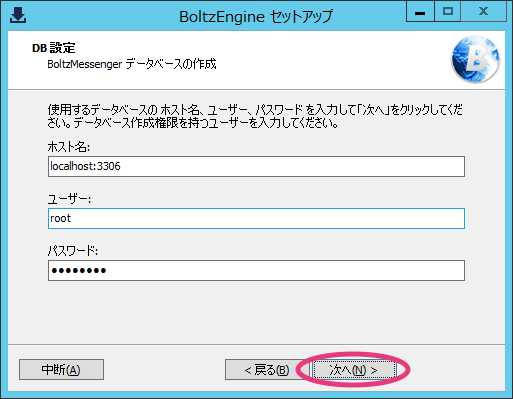Click the DB 設定 heading
The image size is (513, 399).
53,48
